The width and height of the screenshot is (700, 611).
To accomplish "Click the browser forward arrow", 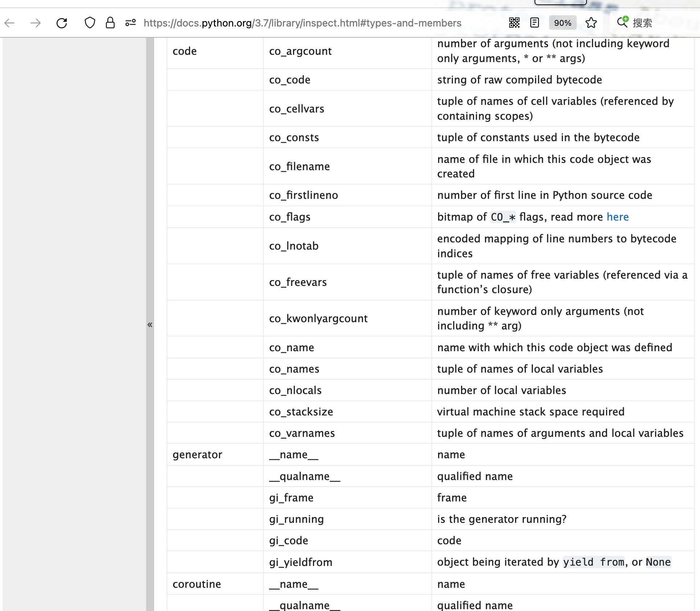I will pos(36,23).
